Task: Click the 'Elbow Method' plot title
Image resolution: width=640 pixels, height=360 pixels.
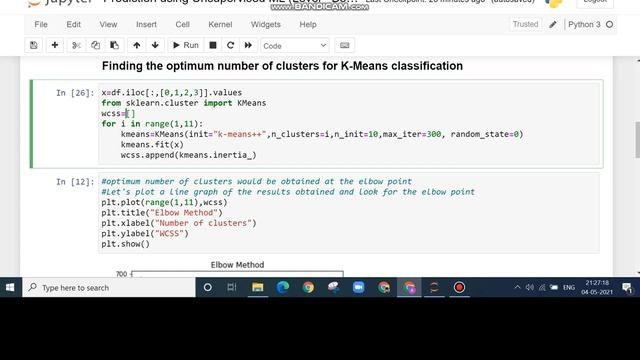Action: point(237,265)
